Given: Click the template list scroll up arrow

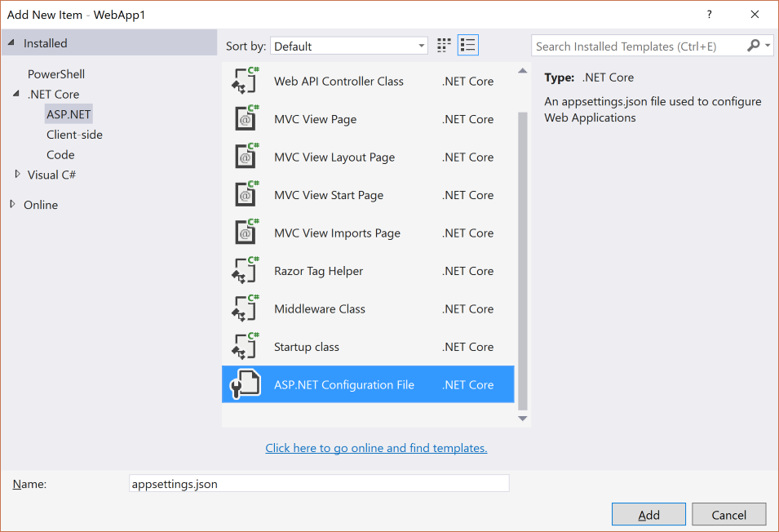Looking at the screenshot, I should (x=522, y=70).
